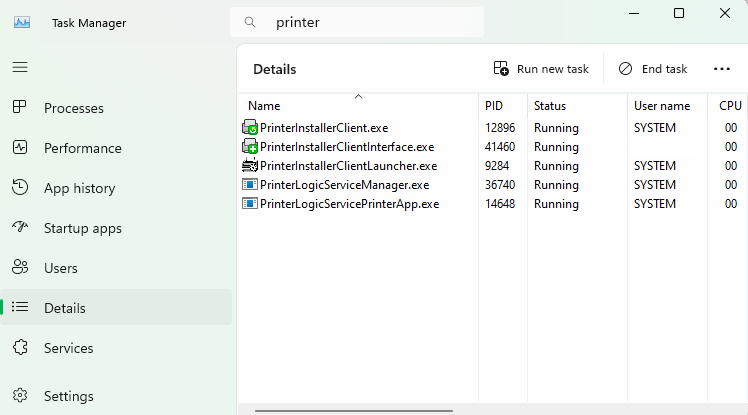Click the PID value 14648
748x415 pixels.
coord(500,204)
